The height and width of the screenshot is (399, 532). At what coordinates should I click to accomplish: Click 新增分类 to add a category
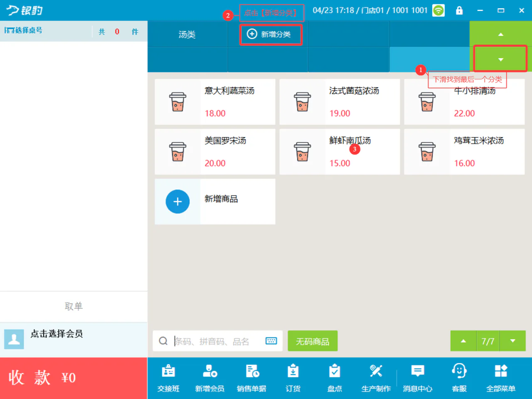click(x=270, y=34)
